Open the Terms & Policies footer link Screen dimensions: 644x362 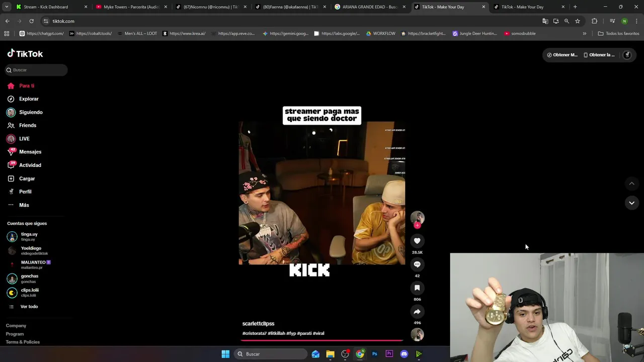click(x=23, y=342)
